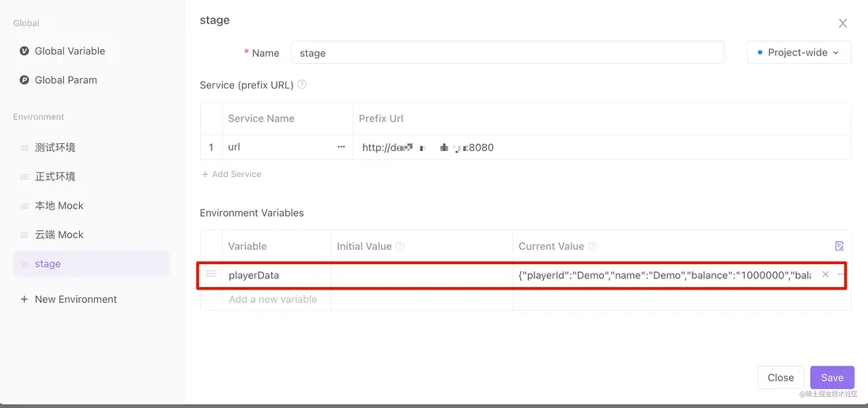The width and height of the screenshot is (868, 408).
Task: Click the Initial Value help icon
Action: click(400, 246)
